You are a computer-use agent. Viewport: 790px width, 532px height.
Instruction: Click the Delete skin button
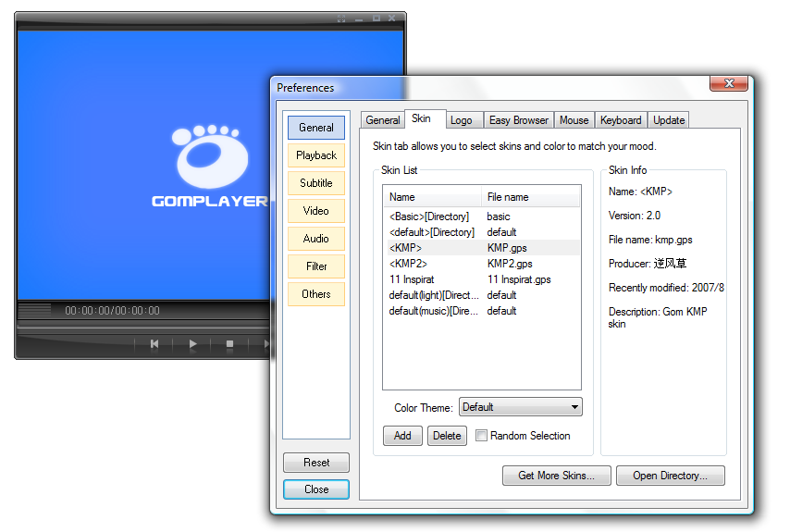[x=447, y=436]
